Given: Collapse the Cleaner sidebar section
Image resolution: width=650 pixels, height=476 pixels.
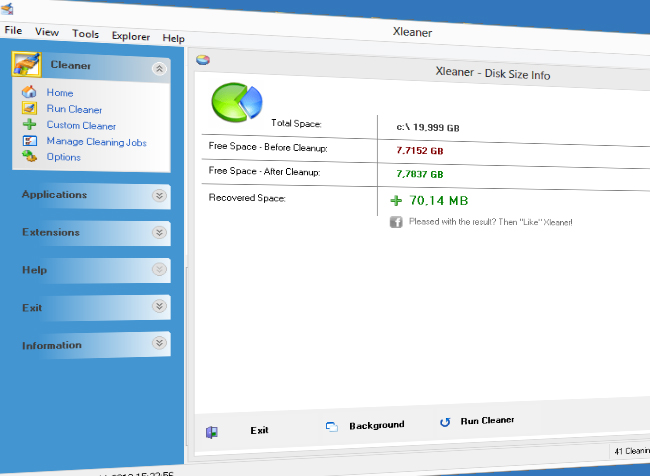Looking at the screenshot, I should tap(158, 69).
